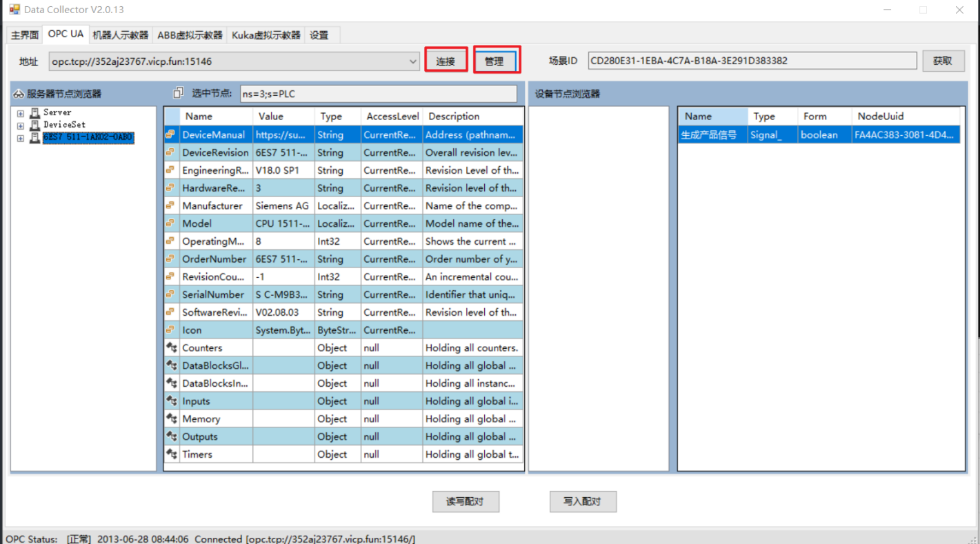Switch to the 主界面 tab
Viewport: 980px width, 544px height.
click(25, 35)
